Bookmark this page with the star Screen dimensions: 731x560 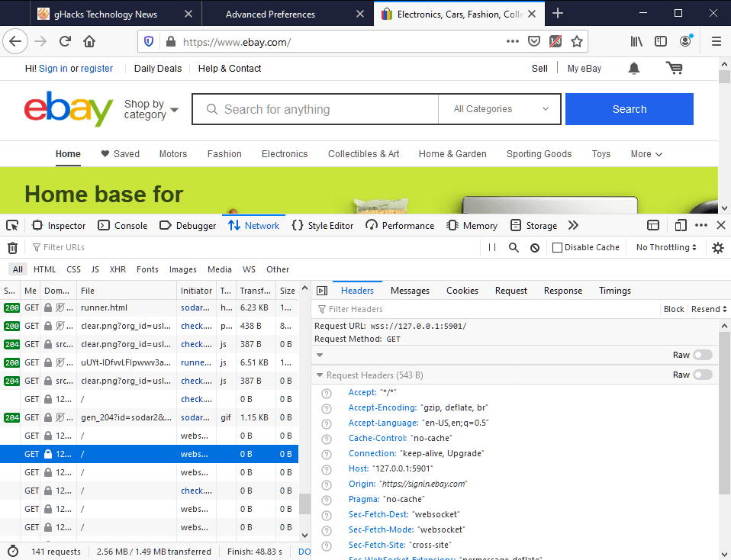tap(577, 41)
